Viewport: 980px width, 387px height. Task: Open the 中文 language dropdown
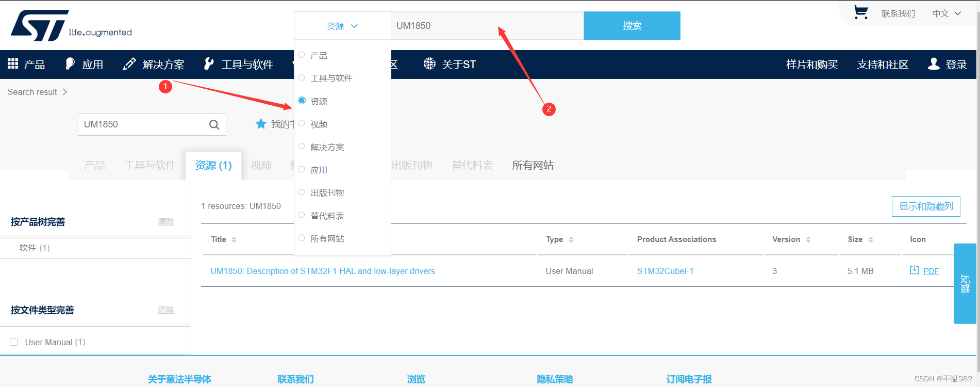946,13
